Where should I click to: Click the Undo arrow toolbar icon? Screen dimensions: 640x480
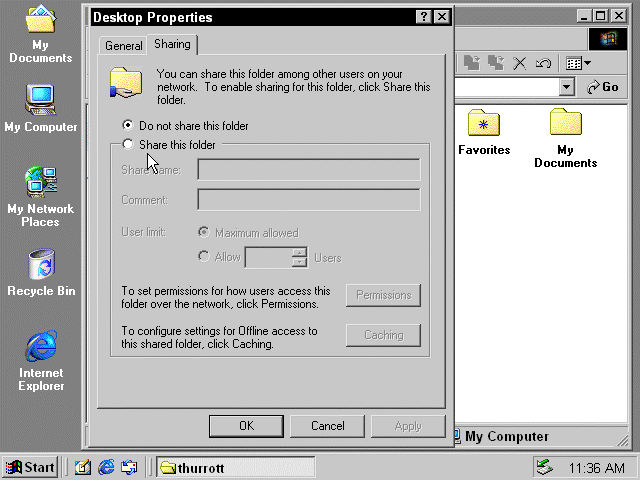543,63
